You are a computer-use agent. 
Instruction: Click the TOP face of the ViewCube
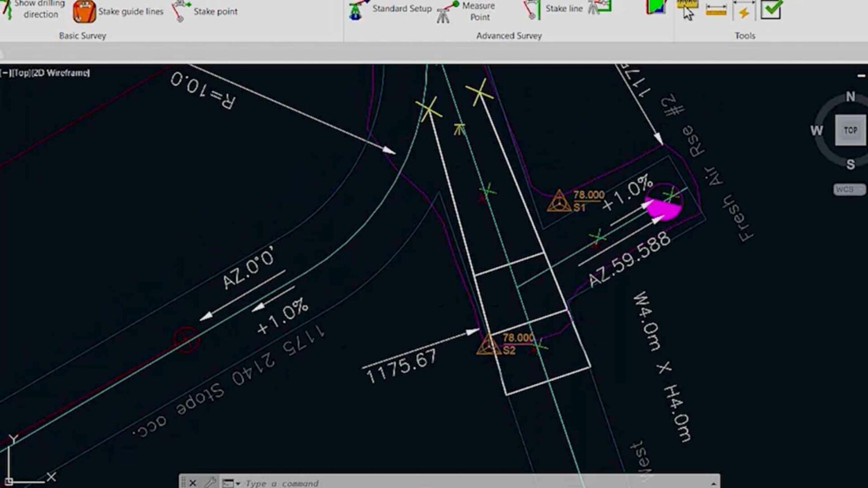850,130
